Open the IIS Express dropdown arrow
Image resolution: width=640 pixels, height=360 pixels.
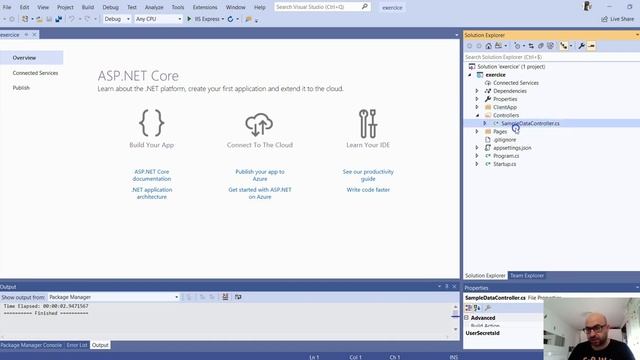tap(223, 19)
